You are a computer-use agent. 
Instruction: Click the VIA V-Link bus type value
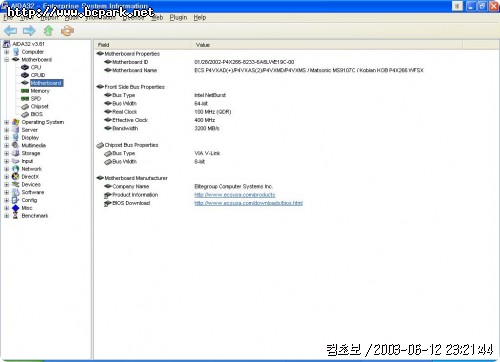pos(207,153)
